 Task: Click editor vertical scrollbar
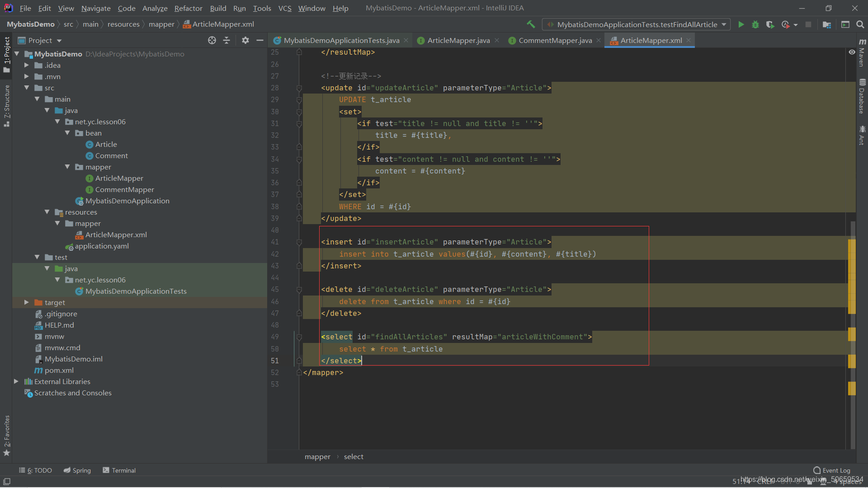853,334
